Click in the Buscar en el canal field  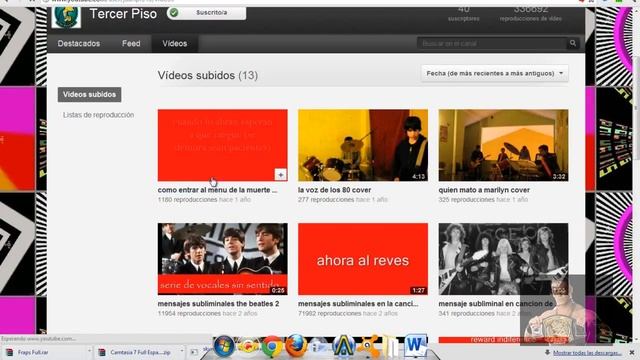click(492, 43)
